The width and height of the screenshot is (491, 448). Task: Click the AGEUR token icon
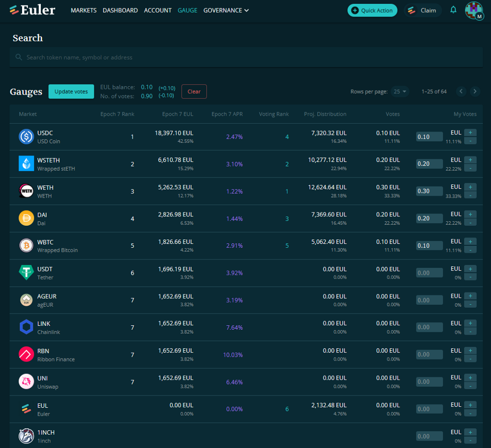(27, 300)
